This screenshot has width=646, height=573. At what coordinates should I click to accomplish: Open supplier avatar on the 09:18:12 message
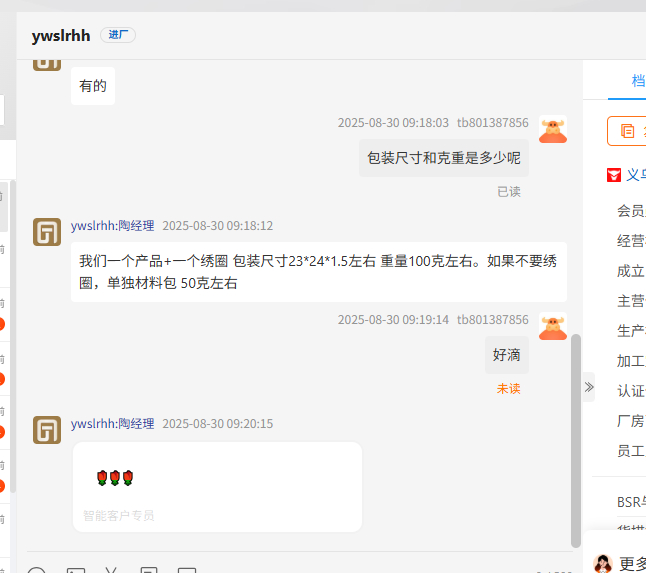point(47,232)
